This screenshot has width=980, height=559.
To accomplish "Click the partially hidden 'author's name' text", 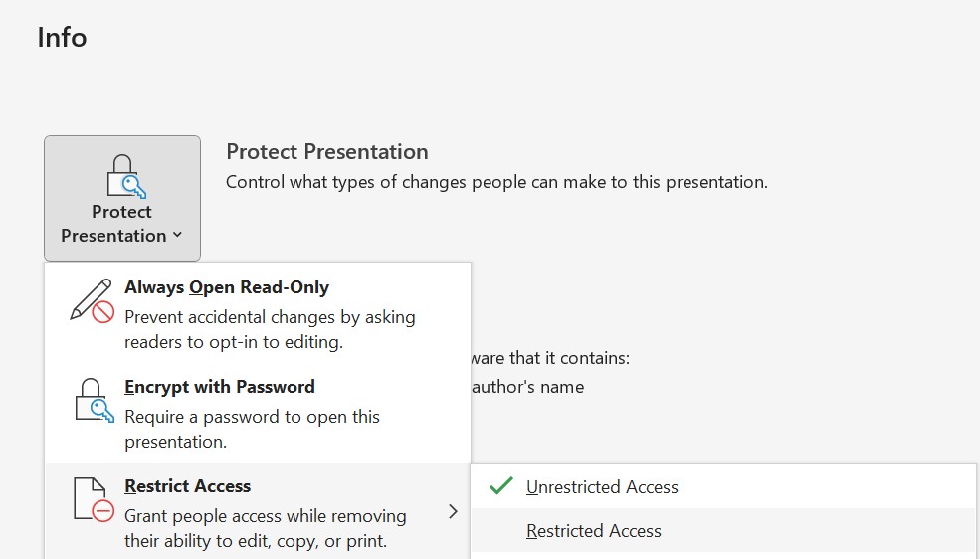I will (528, 387).
